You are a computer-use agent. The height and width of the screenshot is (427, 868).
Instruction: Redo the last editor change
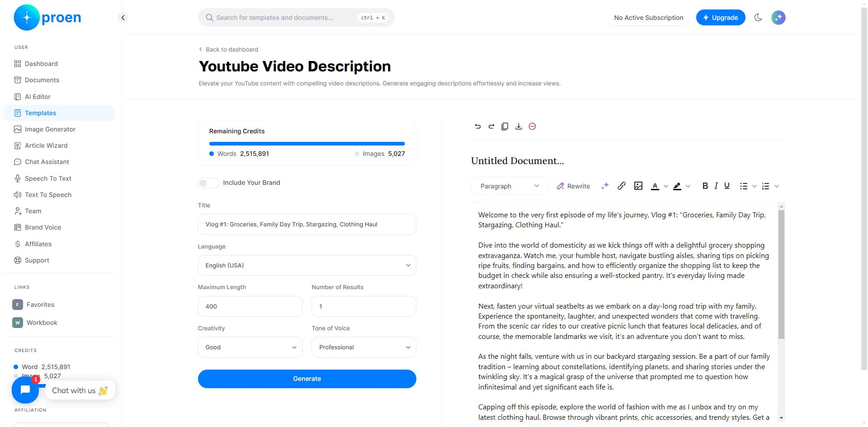[491, 127]
